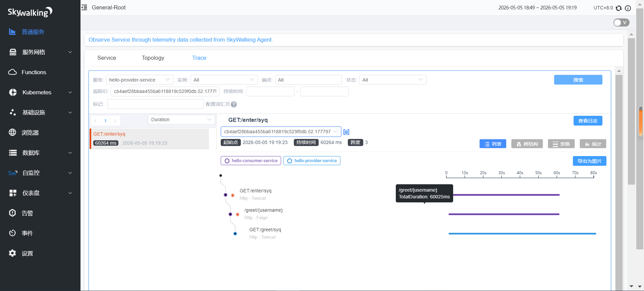This screenshot has height=291, width=644.
Task: Click the 自监控 SW icon
Action: [13, 173]
